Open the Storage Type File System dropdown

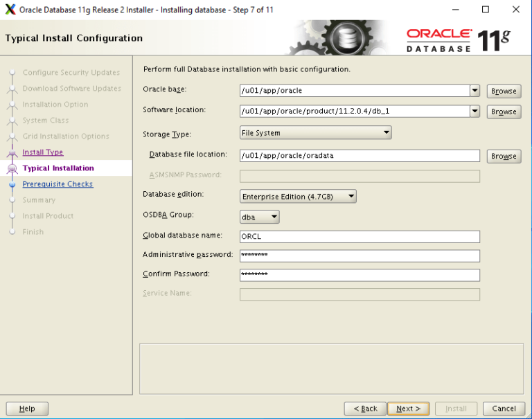point(316,133)
